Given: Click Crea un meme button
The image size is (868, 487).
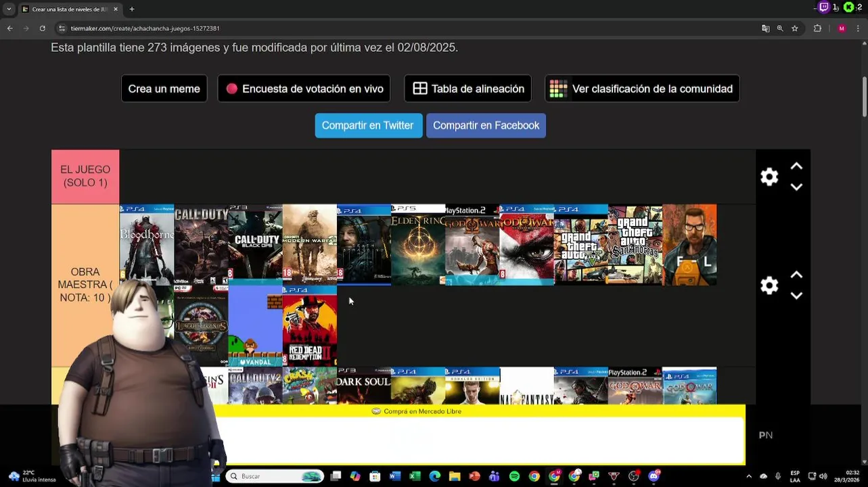Looking at the screenshot, I should coord(164,89).
